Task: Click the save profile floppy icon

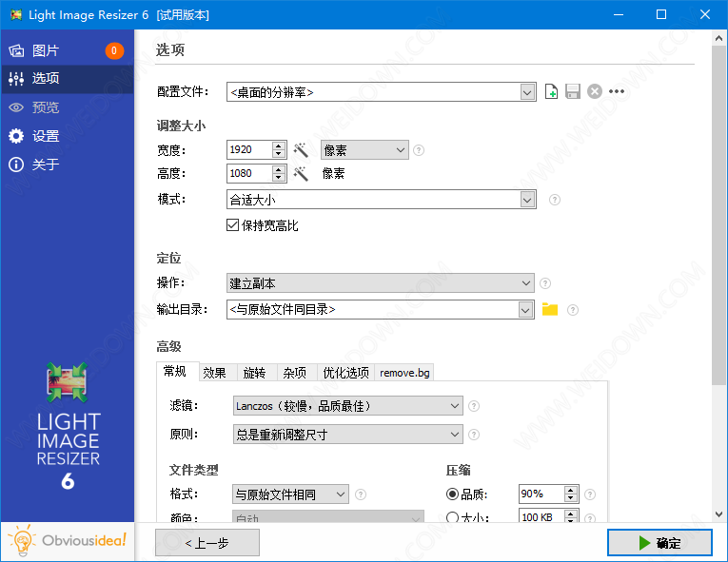Action: coord(573,91)
